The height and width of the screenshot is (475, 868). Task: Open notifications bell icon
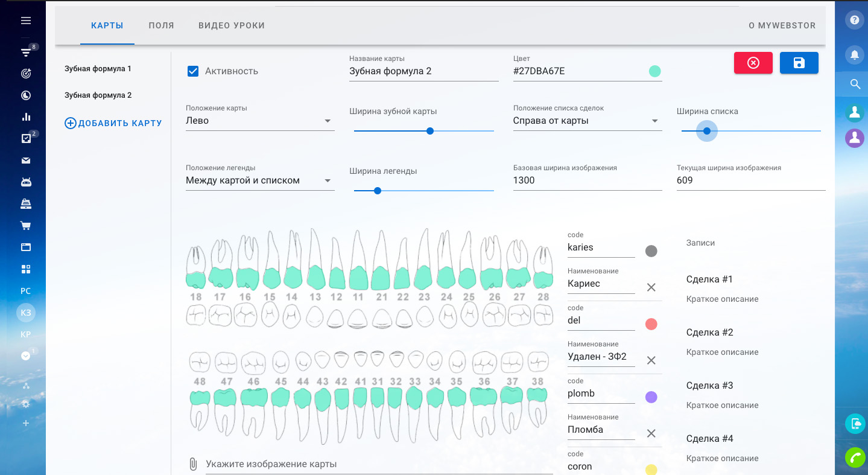tap(854, 54)
